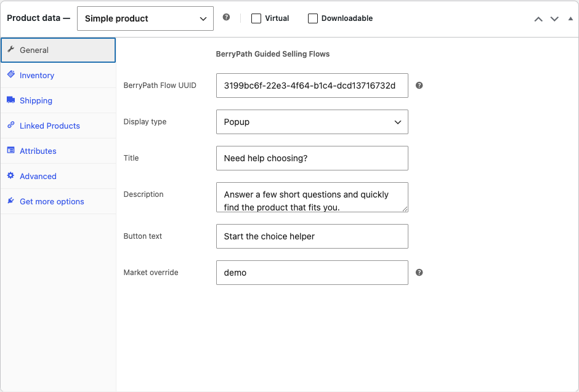Click the BerryPath Guided Selling Flows heading

coord(272,54)
